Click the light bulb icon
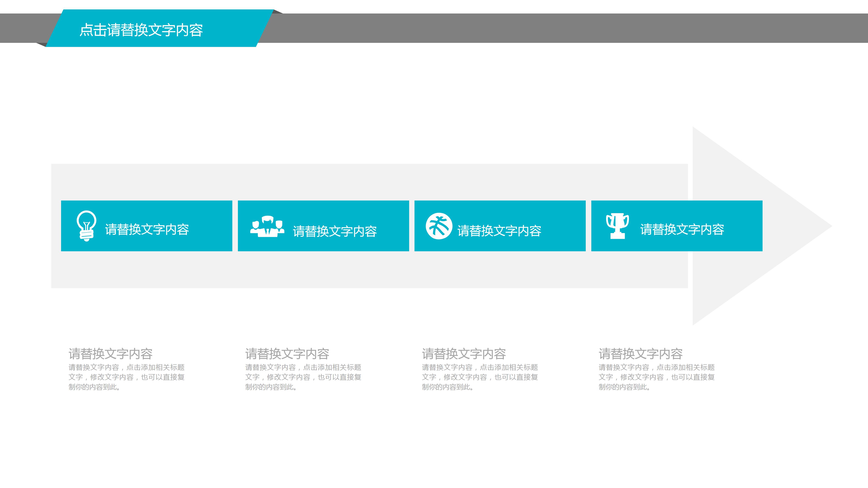Image resolution: width=868 pixels, height=488 pixels. point(86,226)
